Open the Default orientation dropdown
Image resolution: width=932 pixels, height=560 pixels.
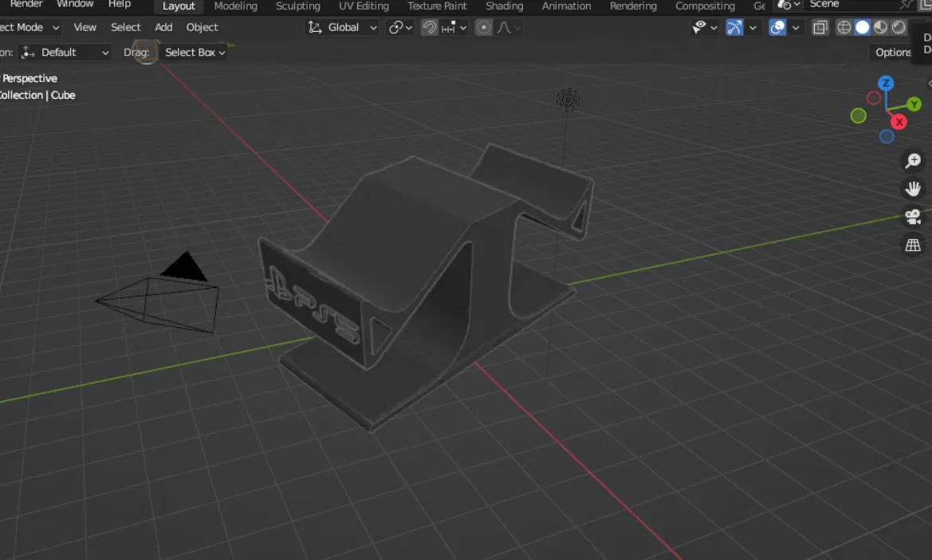65,53
